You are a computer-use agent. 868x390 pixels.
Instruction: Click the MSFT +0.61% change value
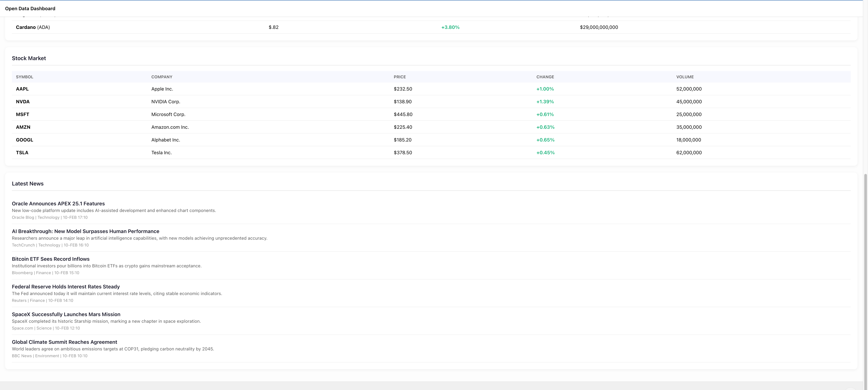545,114
